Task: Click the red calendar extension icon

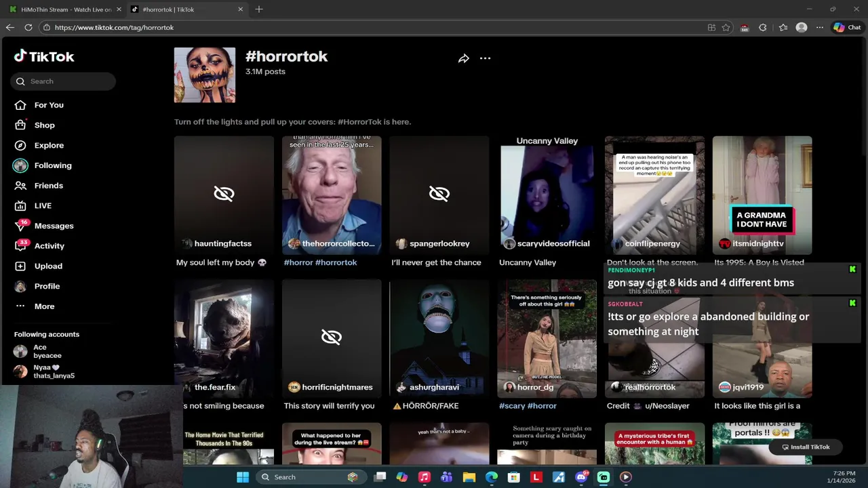Action: tap(745, 27)
